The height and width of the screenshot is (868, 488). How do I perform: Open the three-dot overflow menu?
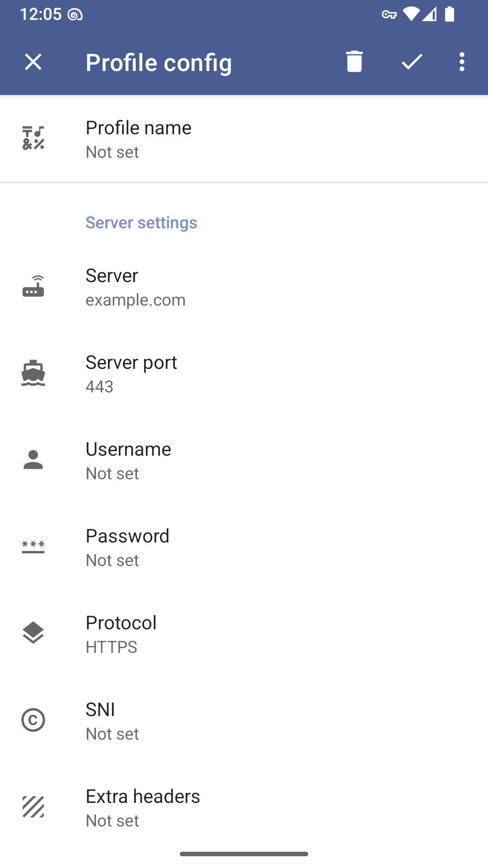click(462, 61)
